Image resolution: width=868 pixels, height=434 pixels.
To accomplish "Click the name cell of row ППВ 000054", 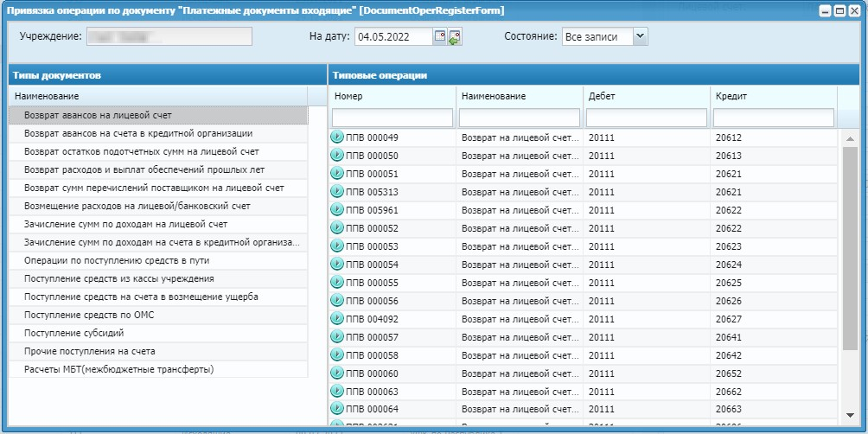I will [520, 265].
